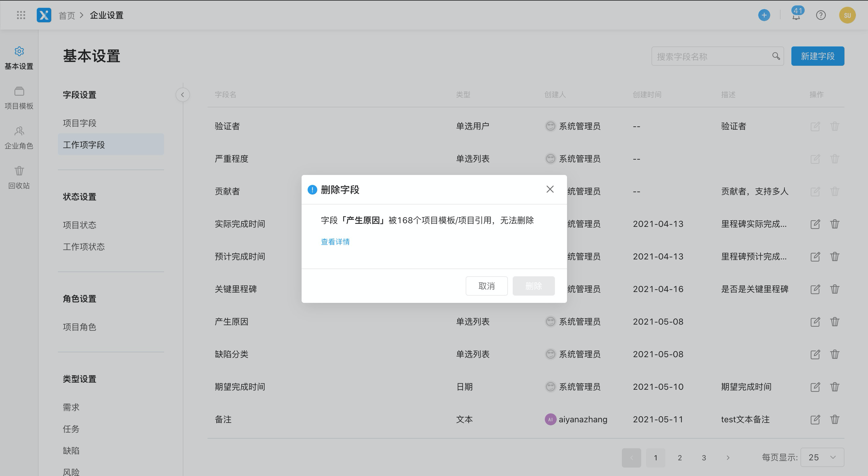This screenshot has height=476, width=868.
Task: Edit the 关键里程碑 field row
Action: (x=815, y=289)
